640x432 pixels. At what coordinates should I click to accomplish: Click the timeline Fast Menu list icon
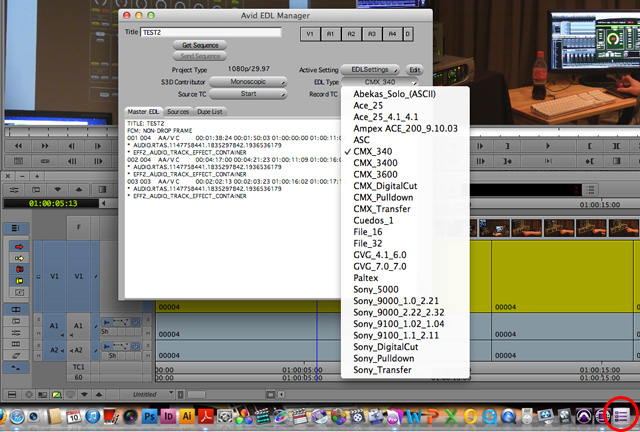point(590,189)
